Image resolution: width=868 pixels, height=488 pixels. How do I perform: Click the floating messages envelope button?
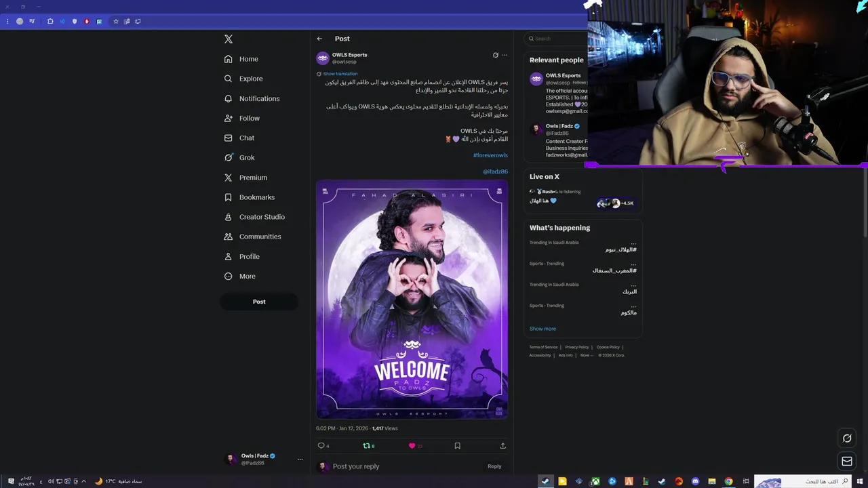pyautogui.click(x=847, y=462)
